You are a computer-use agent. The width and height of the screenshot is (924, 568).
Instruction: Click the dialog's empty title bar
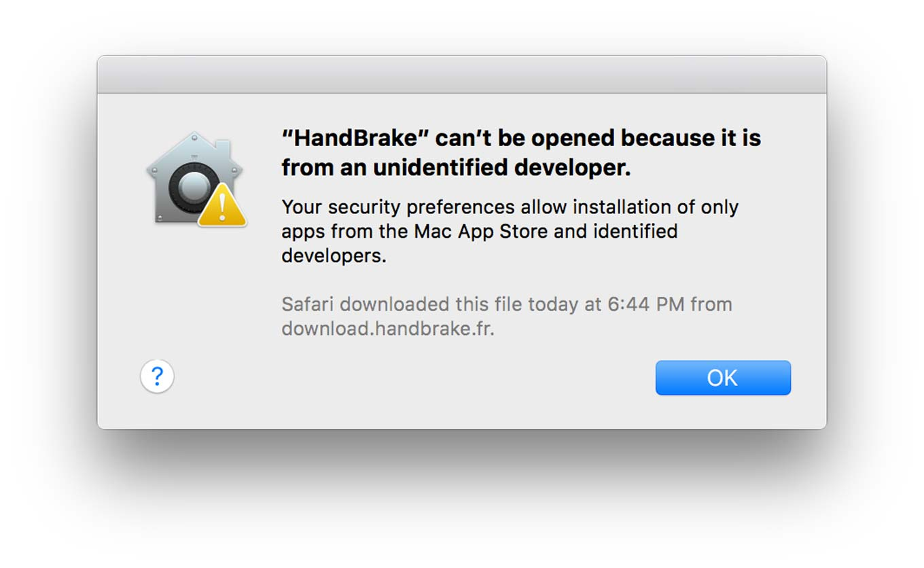(462, 74)
